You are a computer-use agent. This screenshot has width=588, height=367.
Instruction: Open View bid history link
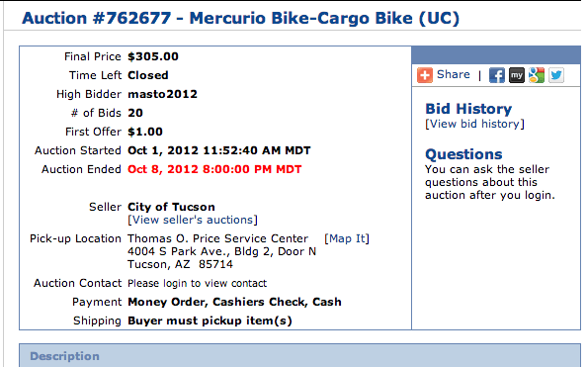tap(474, 124)
